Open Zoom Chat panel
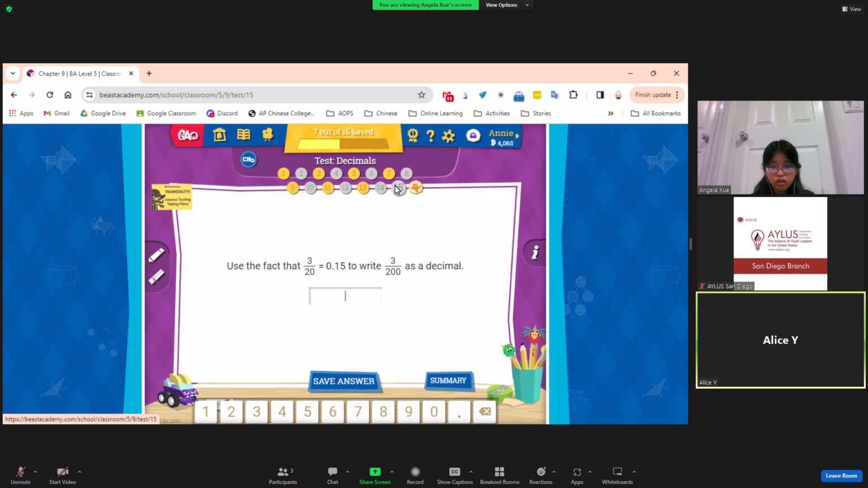Screen dimensions: 868x488 click(x=332, y=476)
